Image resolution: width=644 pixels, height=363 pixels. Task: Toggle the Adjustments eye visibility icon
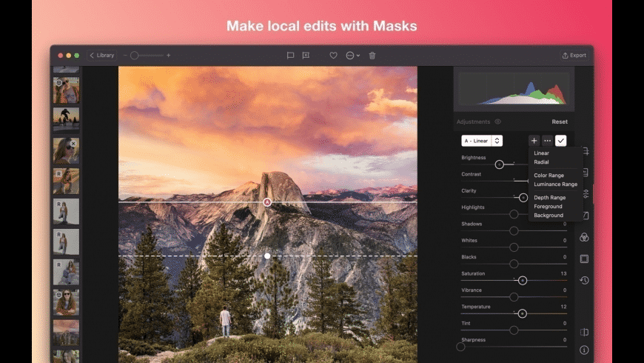[x=497, y=121]
